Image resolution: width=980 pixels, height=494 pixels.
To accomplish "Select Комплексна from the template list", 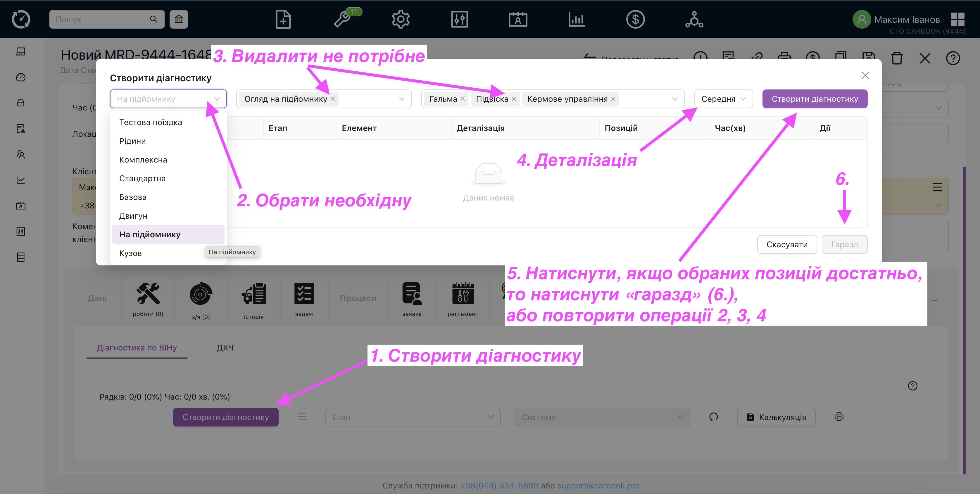I will tap(143, 160).
